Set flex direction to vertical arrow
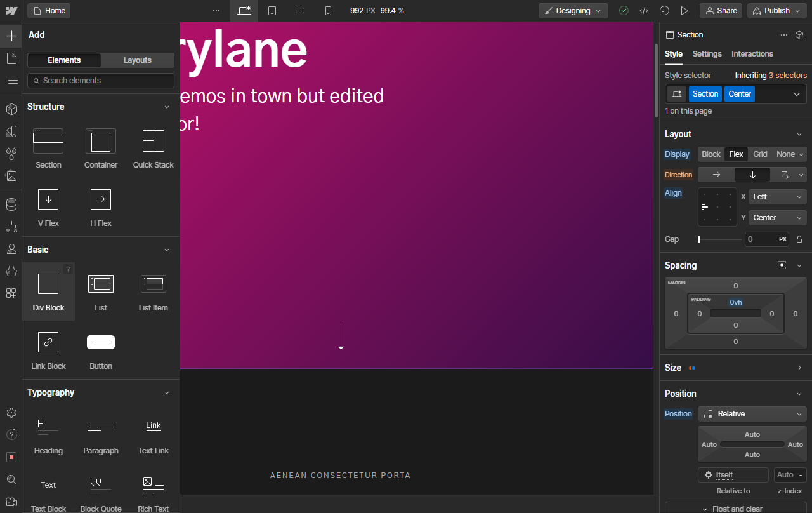The image size is (812, 513). coord(752,175)
